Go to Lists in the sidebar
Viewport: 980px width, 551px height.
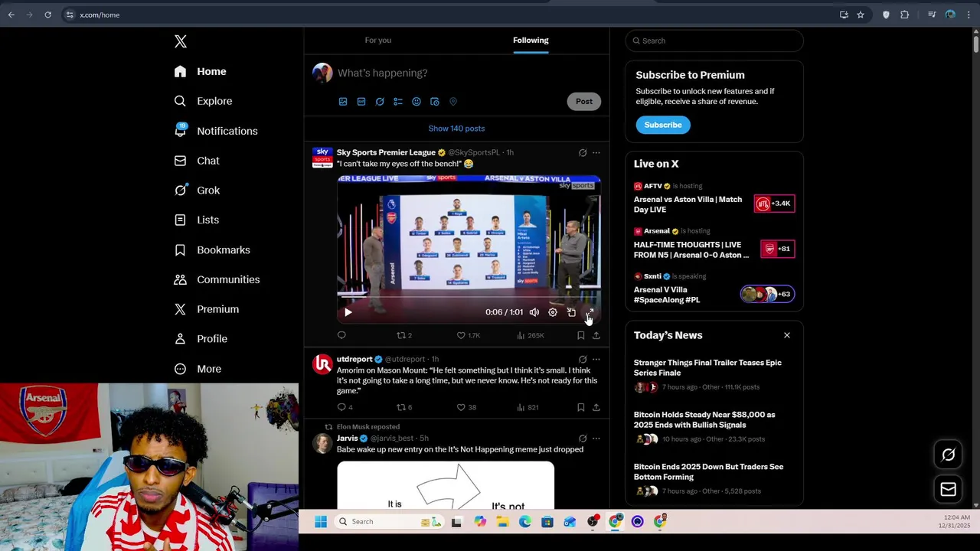(x=197, y=220)
